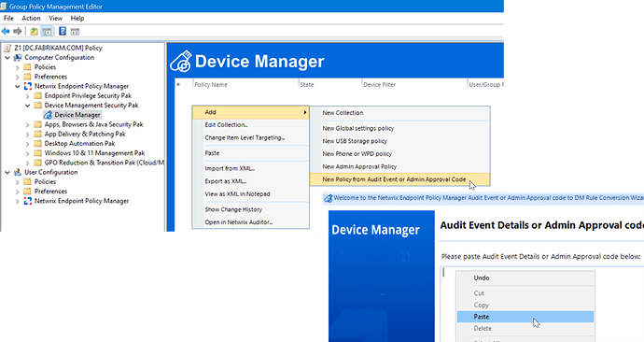This screenshot has width=644, height=342.
Task: Select New Policy from Audit Event or Admin Approval Code
Action: (x=399, y=179)
